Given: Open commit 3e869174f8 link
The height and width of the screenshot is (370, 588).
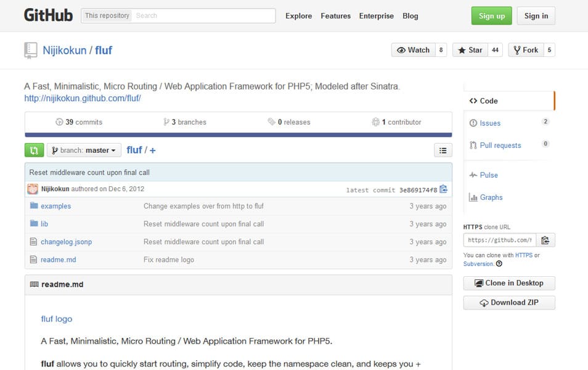Looking at the screenshot, I should coord(418,190).
